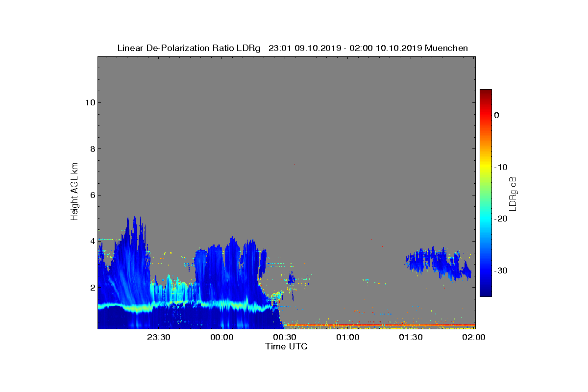Click the colorbar value '-30'
This screenshot has width=588, height=392.
(x=501, y=271)
